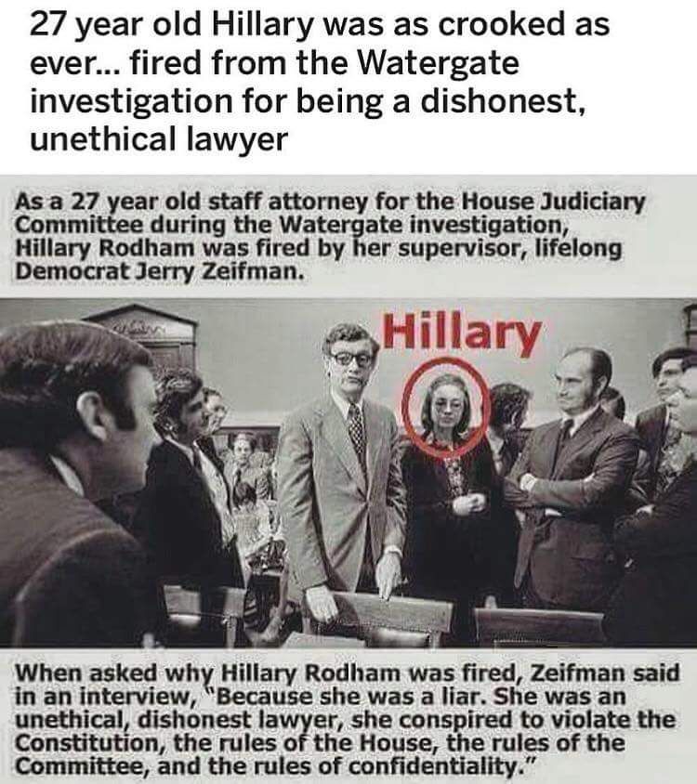Image resolution: width=697 pixels, height=784 pixels.
Task: Click the paragraph beginning "As a 27 year old"
Action: (x=330, y=237)
